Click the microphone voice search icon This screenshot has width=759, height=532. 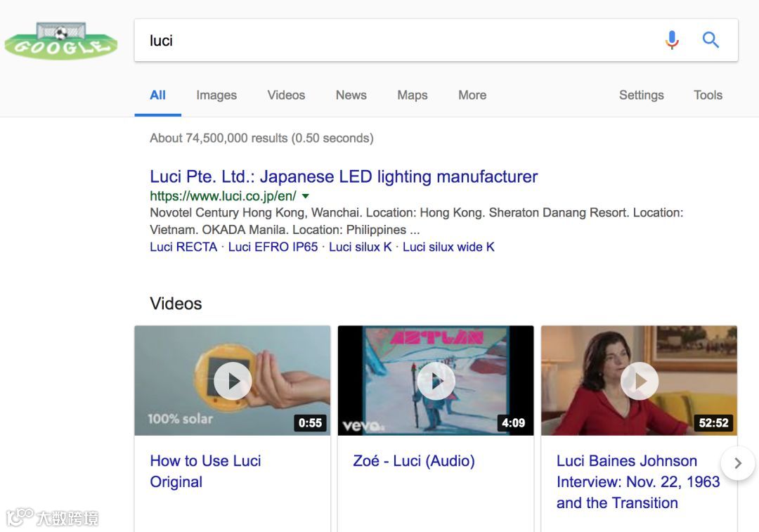coord(672,40)
